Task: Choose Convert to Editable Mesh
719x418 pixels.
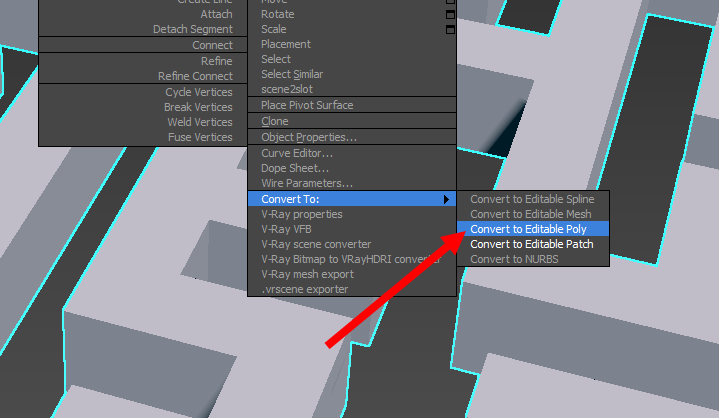Action: coord(533,214)
